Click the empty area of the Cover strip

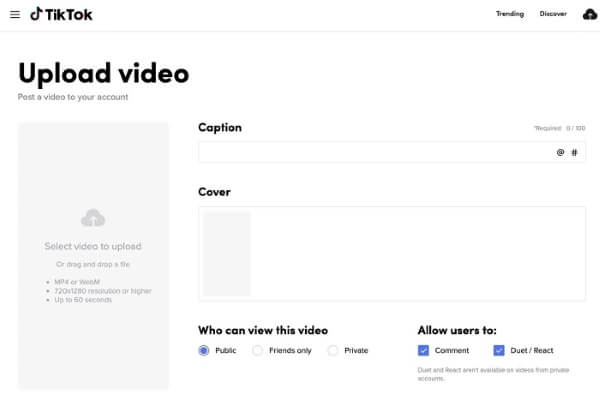tap(420, 254)
